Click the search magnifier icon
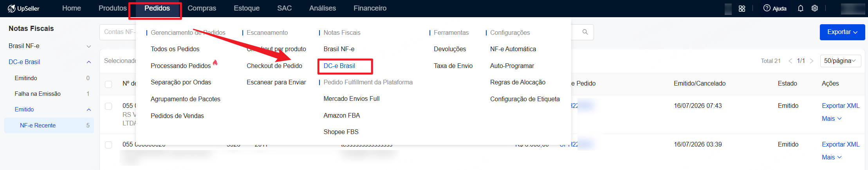This screenshot has height=170, width=868. pyautogui.click(x=585, y=32)
